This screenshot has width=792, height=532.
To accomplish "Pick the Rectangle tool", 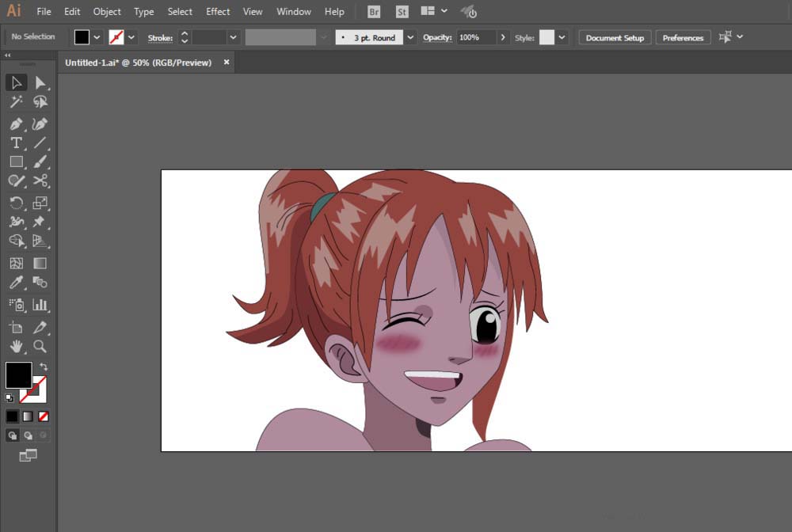I will (16, 161).
